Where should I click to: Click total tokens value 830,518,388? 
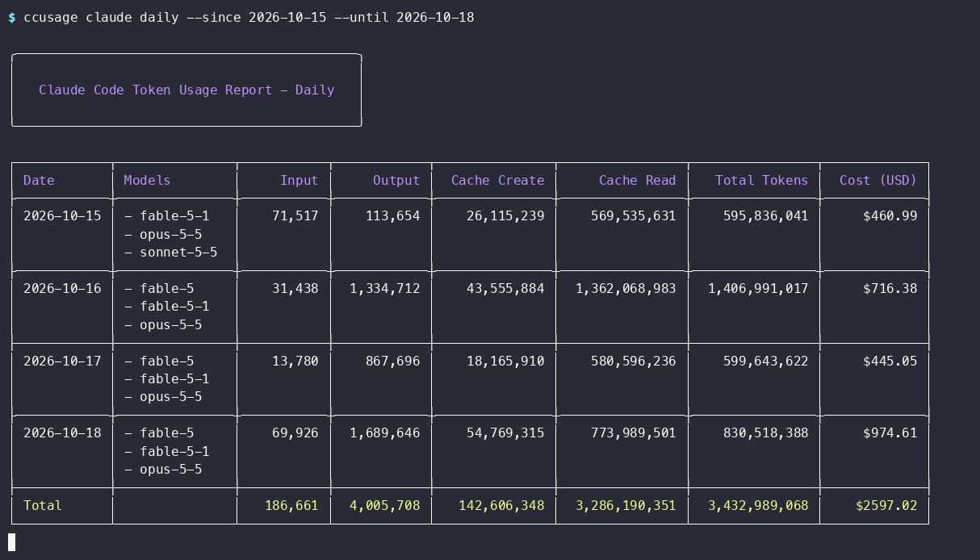point(766,433)
